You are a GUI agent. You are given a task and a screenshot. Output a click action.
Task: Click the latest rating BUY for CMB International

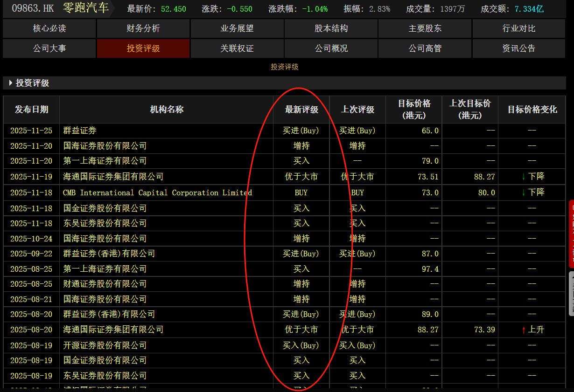(301, 193)
